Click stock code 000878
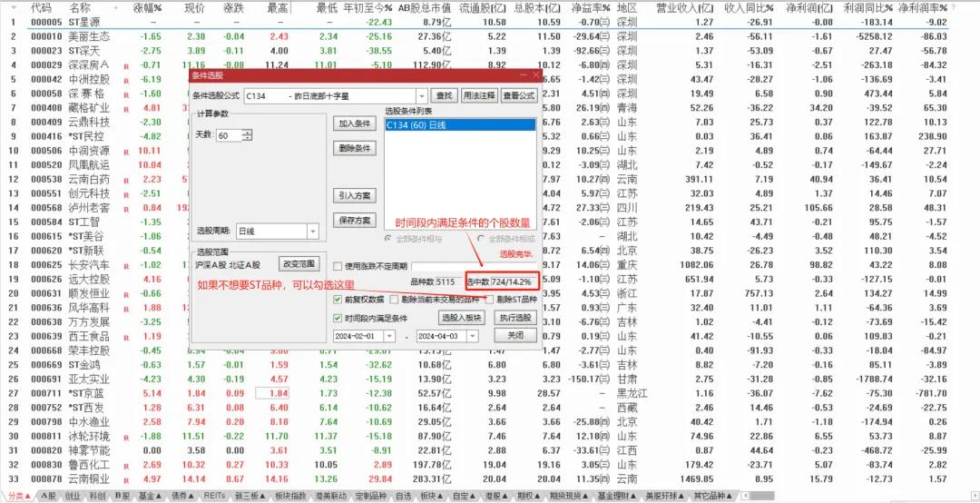This screenshot has width=980, height=503. click(x=47, y=479)
